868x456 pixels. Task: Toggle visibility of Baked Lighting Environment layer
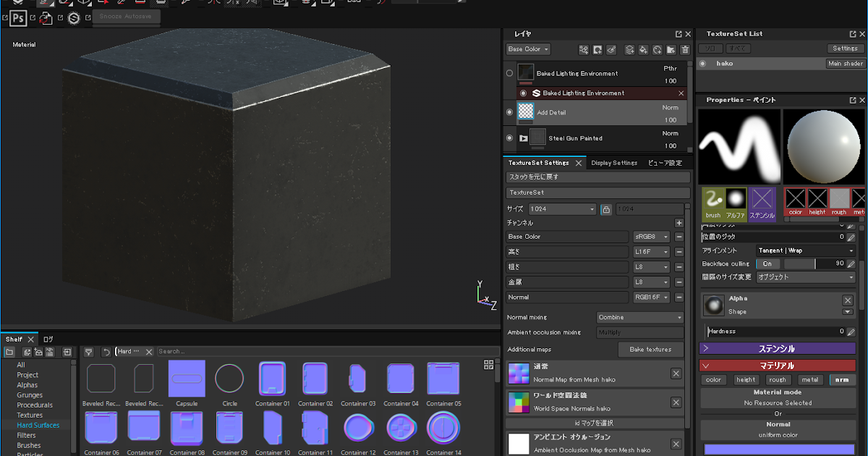[x=509, y=72]
